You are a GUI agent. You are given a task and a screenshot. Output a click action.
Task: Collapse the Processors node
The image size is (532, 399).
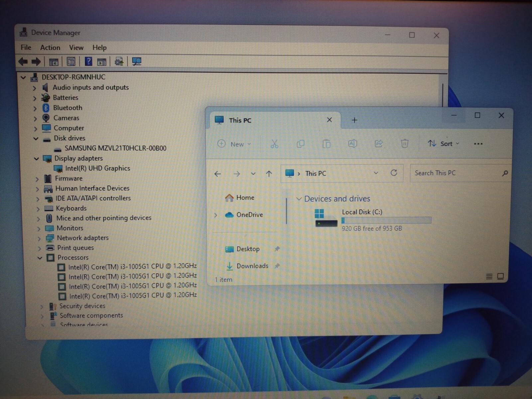click(x=40, y=258)
